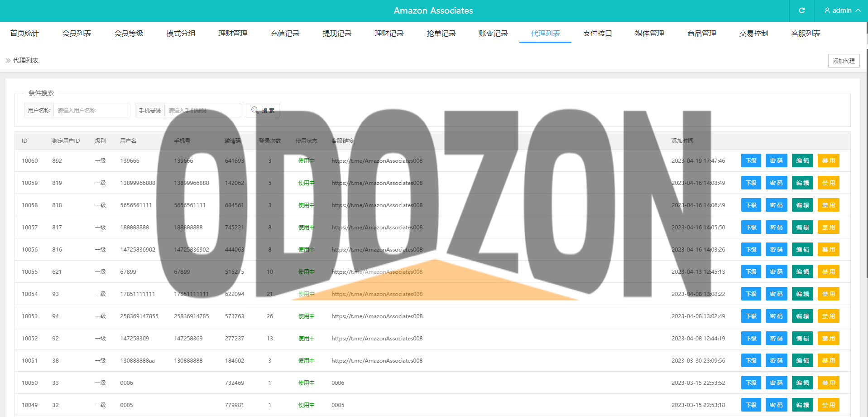Switch to the 媒体管理 tab

click(649, 34)
